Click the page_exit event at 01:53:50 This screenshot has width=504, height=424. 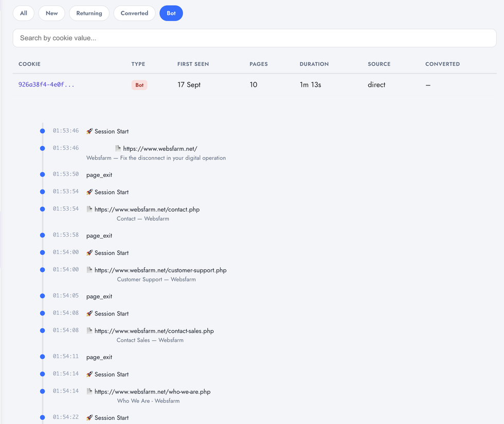coord(99,175)
